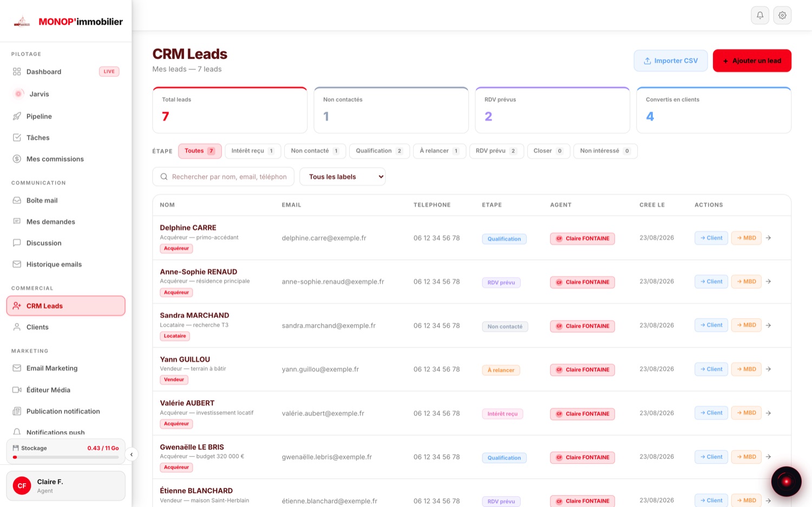Click the Clients person icon

tap(17, 327)
